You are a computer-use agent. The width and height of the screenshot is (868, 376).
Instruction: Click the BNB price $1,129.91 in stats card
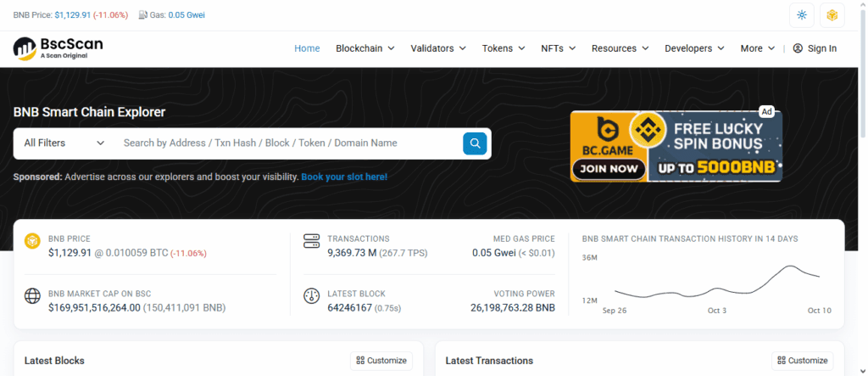point(68,253)
